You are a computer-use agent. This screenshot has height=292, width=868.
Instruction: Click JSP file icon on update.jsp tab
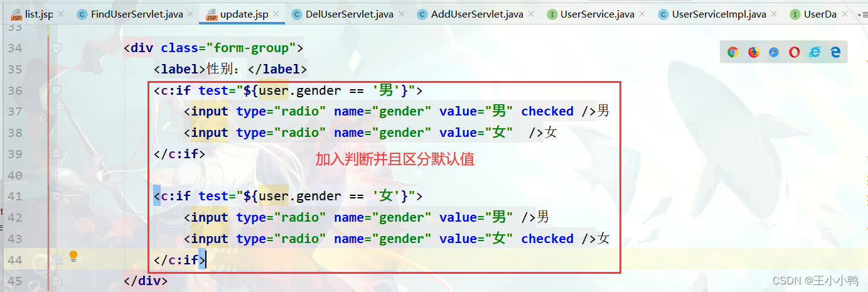[x=211, y=14]
